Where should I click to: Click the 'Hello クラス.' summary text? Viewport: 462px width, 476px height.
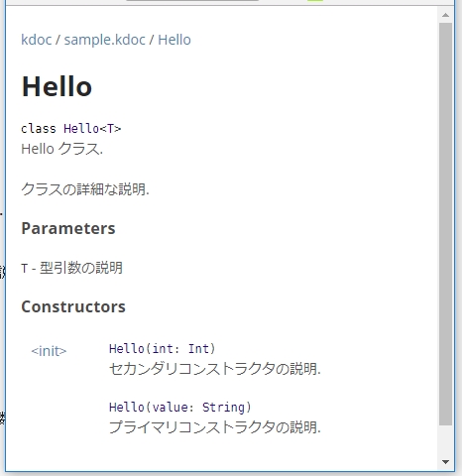tap(62, 149)
